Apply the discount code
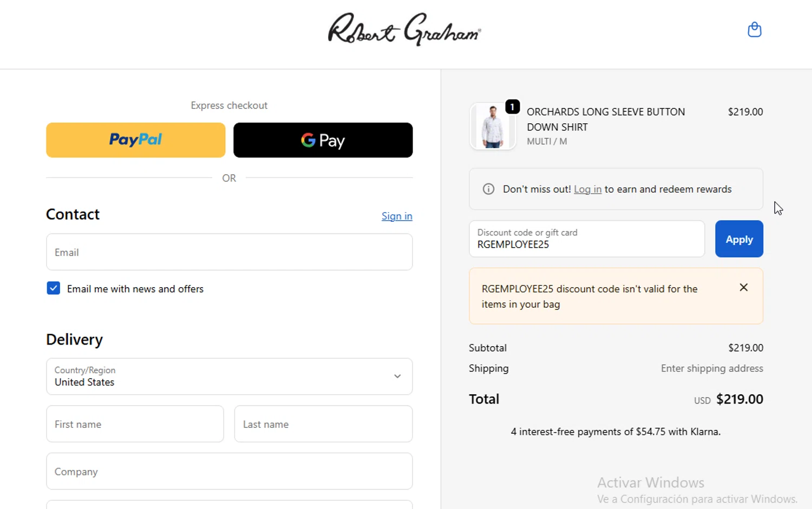Viewport: 812px width, 509px height. (738, 239)
